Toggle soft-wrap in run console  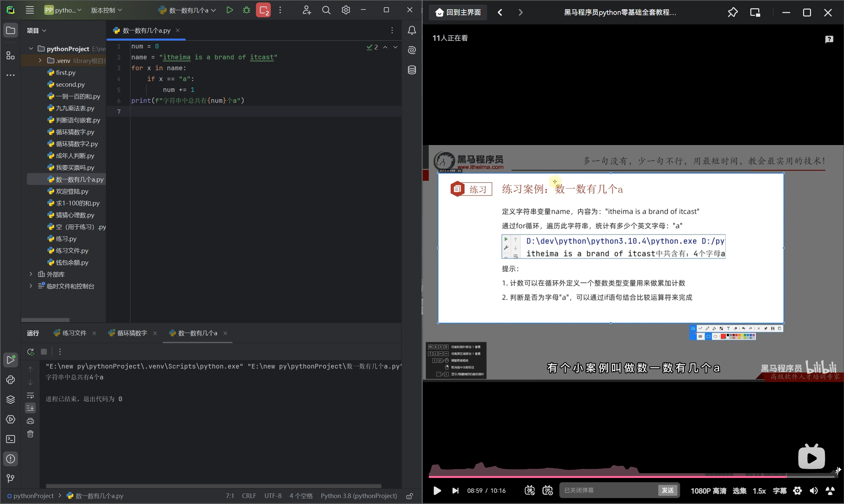pos(30,395)
